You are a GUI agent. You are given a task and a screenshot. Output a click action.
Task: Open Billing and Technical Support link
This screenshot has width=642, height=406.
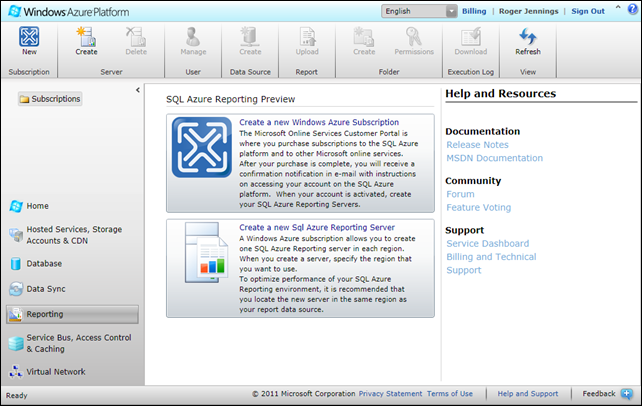pyautogui.click(x=491, y=263)
